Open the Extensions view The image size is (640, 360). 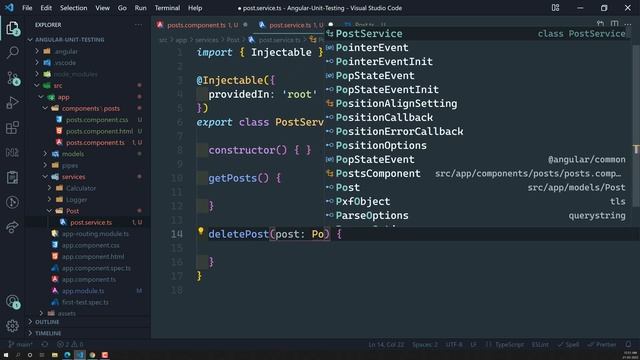coord(12,128)
